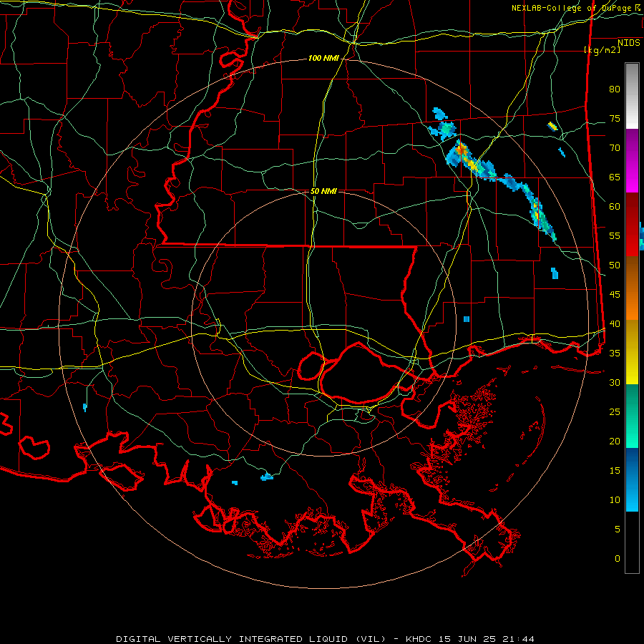Screen dimensions: 644x644
Task: Click the NIDS label above the scale
Action: (628, 42)
